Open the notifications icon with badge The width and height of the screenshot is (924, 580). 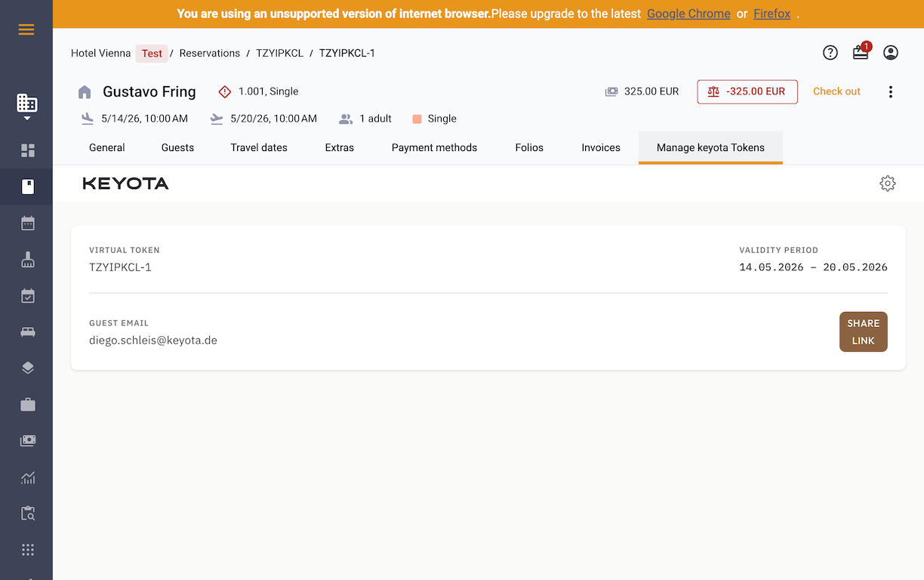(x=861, y=51)
